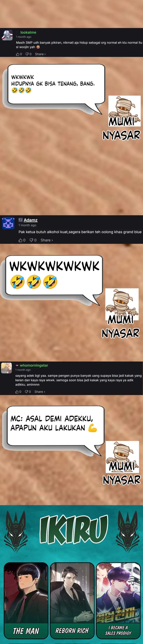The width and height of the screenshot is (143, 644).
Task: Open whomorningstar's profile avatar
Action: pyautogui.click(x=7, y=368)
